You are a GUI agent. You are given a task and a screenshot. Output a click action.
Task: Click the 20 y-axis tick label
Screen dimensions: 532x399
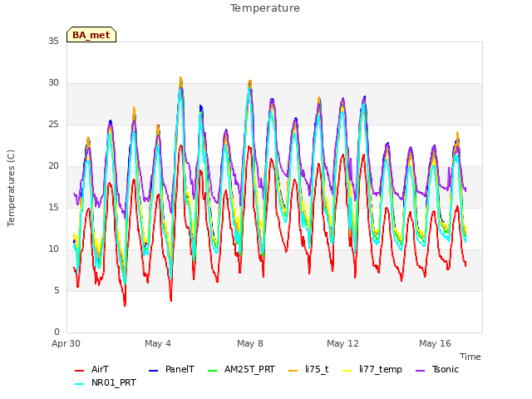[53, 166]
